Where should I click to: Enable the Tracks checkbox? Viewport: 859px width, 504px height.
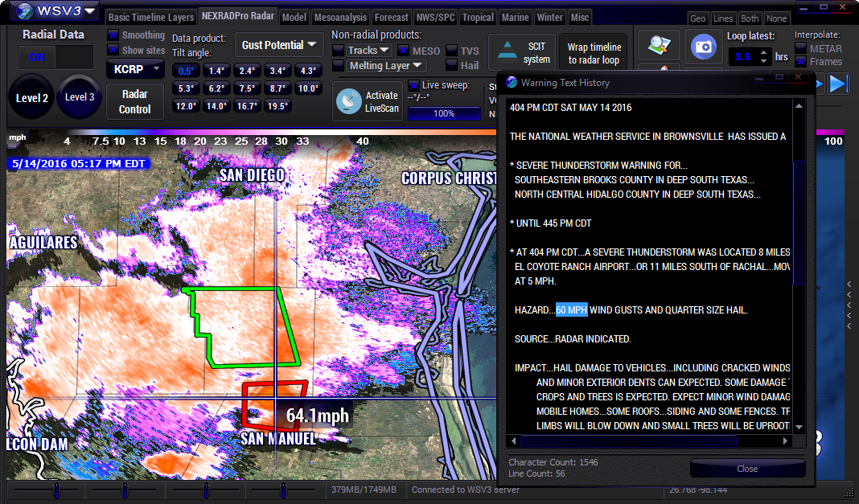pyautogui.click(x=338, y=51)
